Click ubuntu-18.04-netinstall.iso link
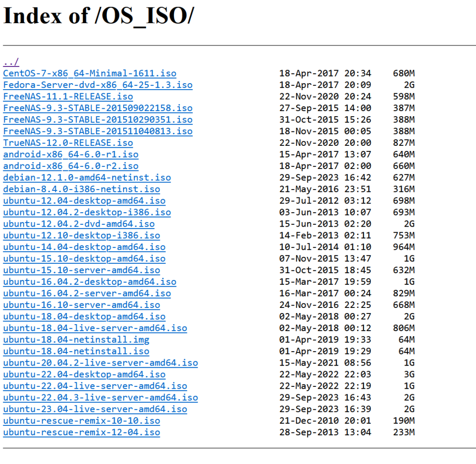Image resolution: width=476 pixels, height=464 pixels. pos(76,351)
